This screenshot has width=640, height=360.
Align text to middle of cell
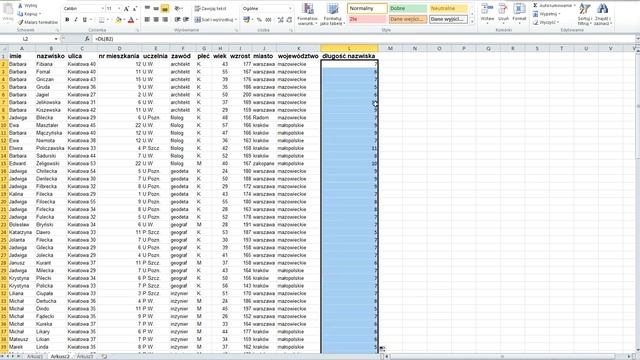[156, 9]
